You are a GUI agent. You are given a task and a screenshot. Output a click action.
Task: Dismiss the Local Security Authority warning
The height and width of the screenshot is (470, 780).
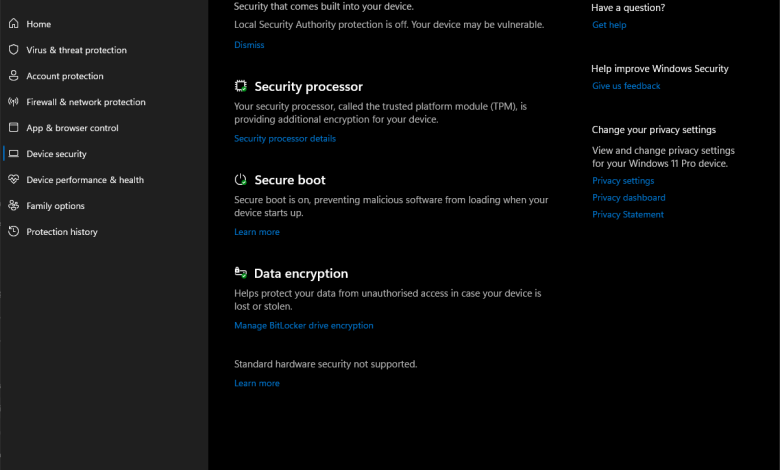(x=249, y=45)
